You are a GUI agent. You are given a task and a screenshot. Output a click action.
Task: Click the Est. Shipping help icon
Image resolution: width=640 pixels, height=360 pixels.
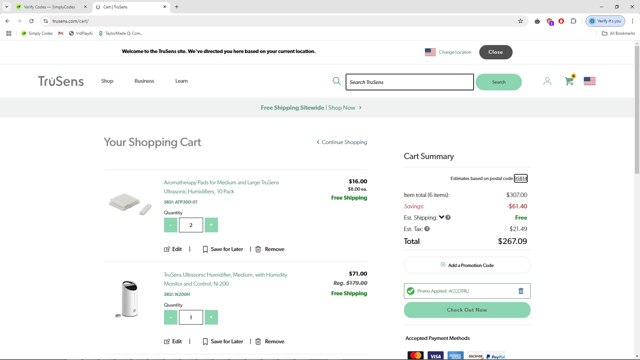point(448,218)
